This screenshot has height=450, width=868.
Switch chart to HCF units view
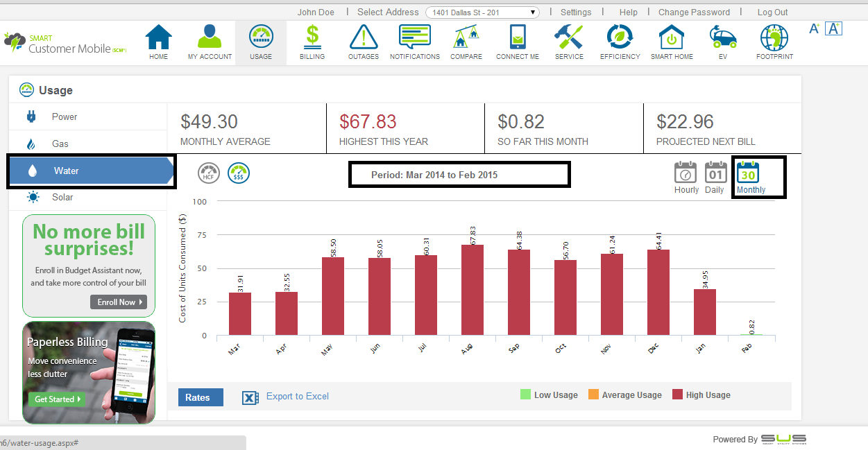(x=209, y=173)
